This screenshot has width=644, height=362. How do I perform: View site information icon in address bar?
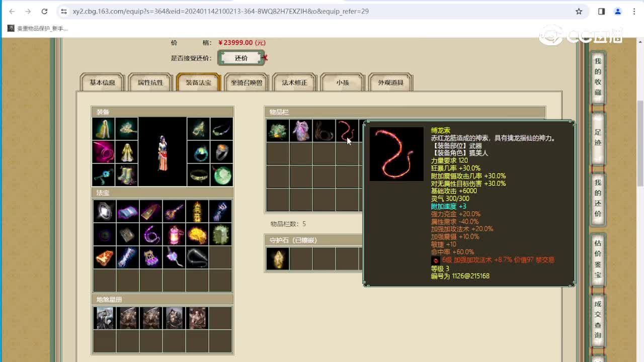coord(63,11)
